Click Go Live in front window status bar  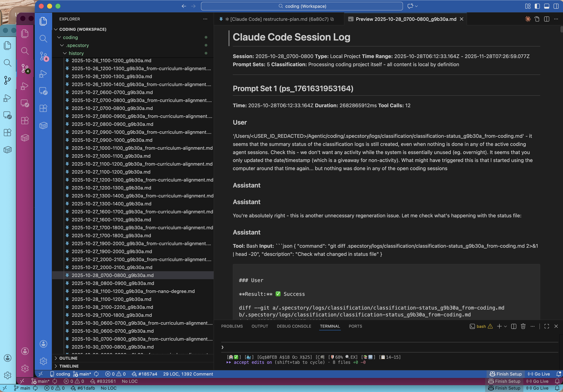(539, 374)
